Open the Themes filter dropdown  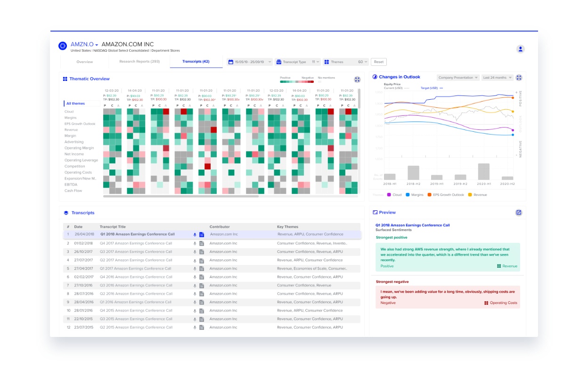coord(346,62)
